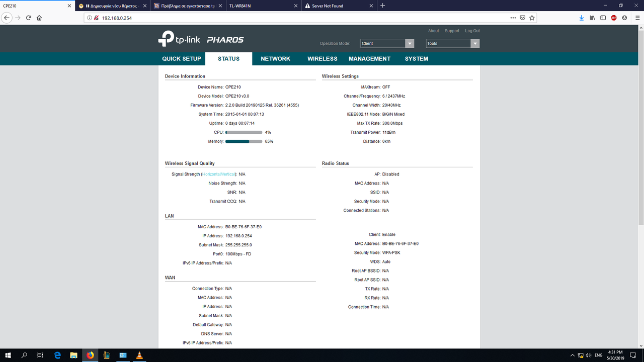Open the Network tab
644x362 pixels.
click(x=275, y=59)
